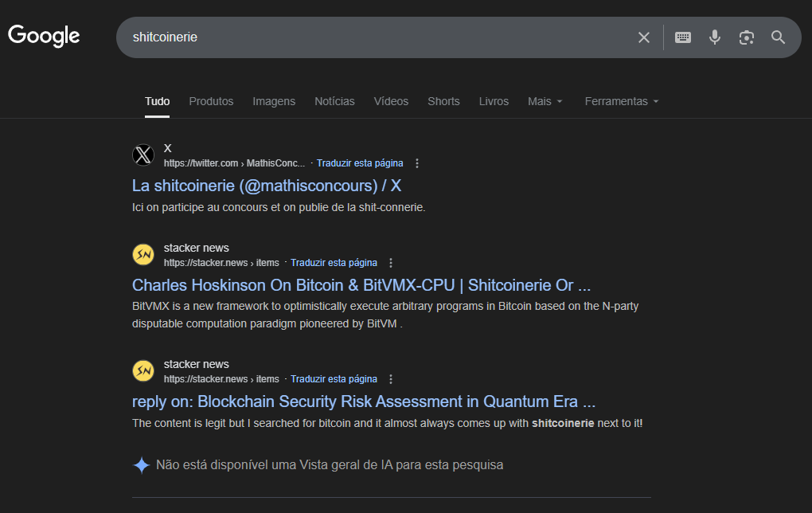The image size is (812, 513).
Task: Translate the Charles Hoskinson result page
Action: [x=334, y=263]
